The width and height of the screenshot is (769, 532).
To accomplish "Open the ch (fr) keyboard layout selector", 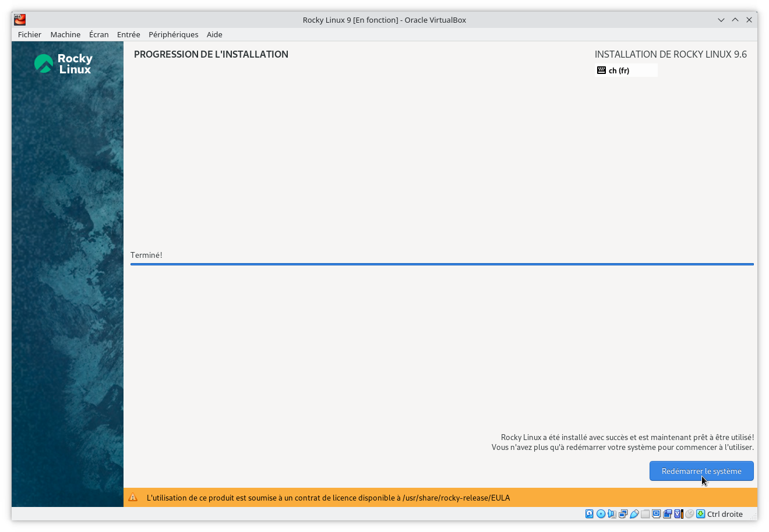I will point(626,70).
